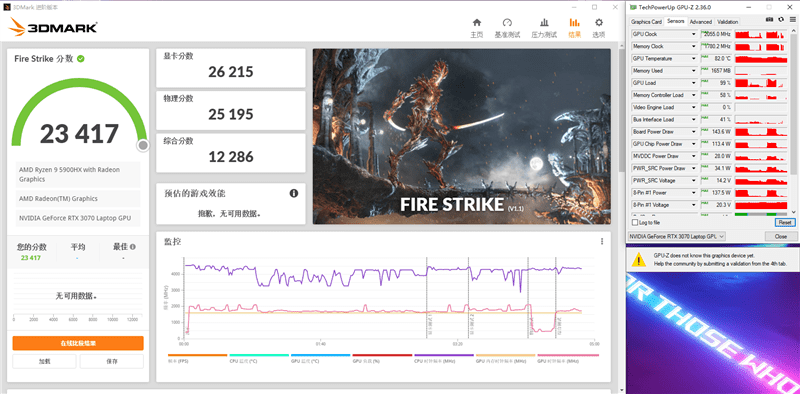Viewport: 800px width, 394px height.
Task: Open the 3DMark home (主页) page
Action: tap(477, 28)
